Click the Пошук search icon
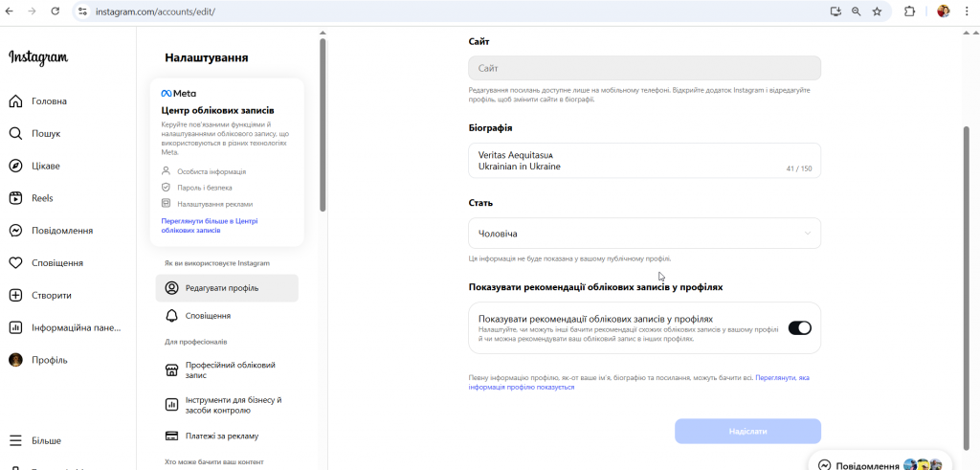 pos(15,134)
